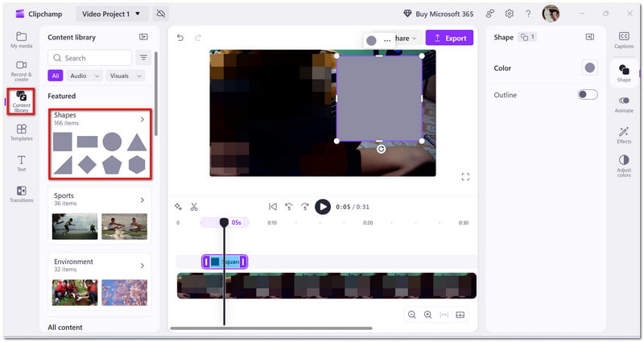Open the Video Project 1 dropdown
The width and height of the screenshot is (644, 342).
(111, 14)
